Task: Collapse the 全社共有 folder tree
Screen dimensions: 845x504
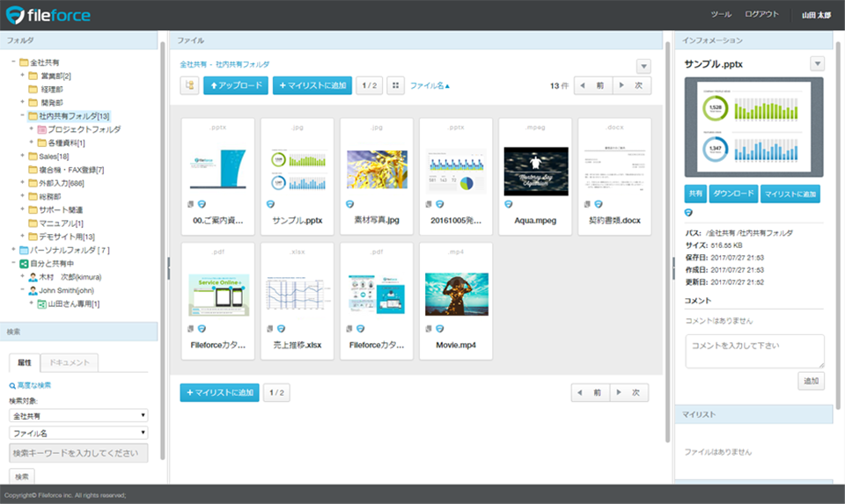Action: pyautogui.click(x=13, y=62)
